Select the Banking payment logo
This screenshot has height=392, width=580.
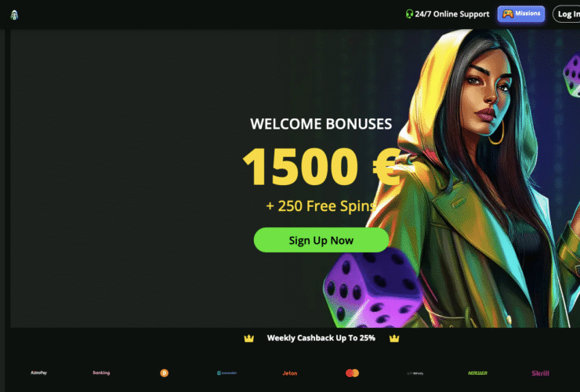101,372
